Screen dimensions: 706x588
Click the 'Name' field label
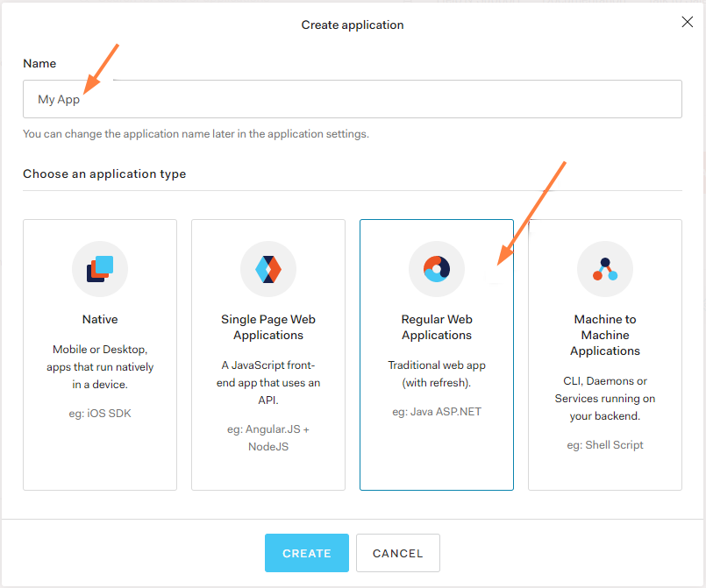pyautogui.click(x=39, y=63)
